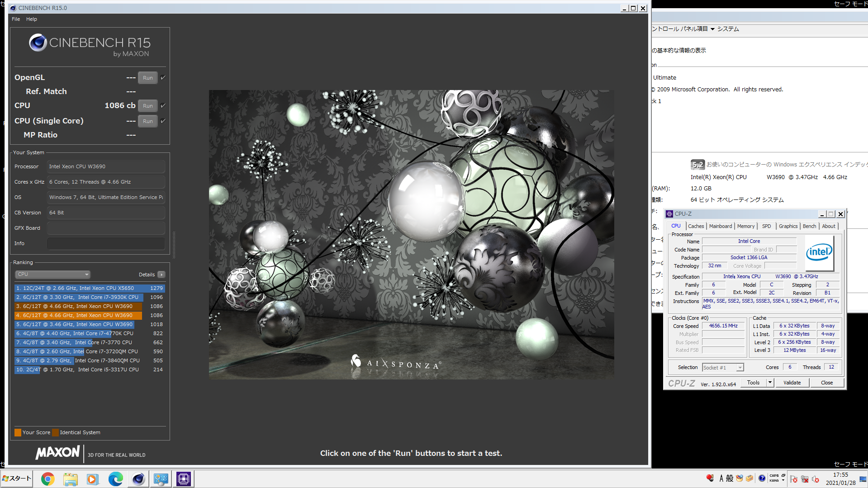Launch Windows Media Player from taskbar
Image resolution: width=868 pixels, height=488 pixels.
tap(93, 479)
